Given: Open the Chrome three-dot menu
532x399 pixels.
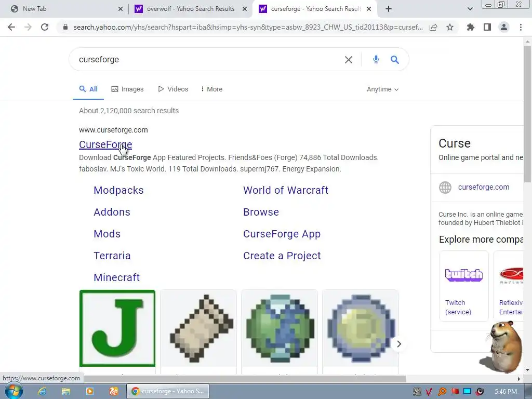Looking at the screenshot, I should [x=521, y=27].
